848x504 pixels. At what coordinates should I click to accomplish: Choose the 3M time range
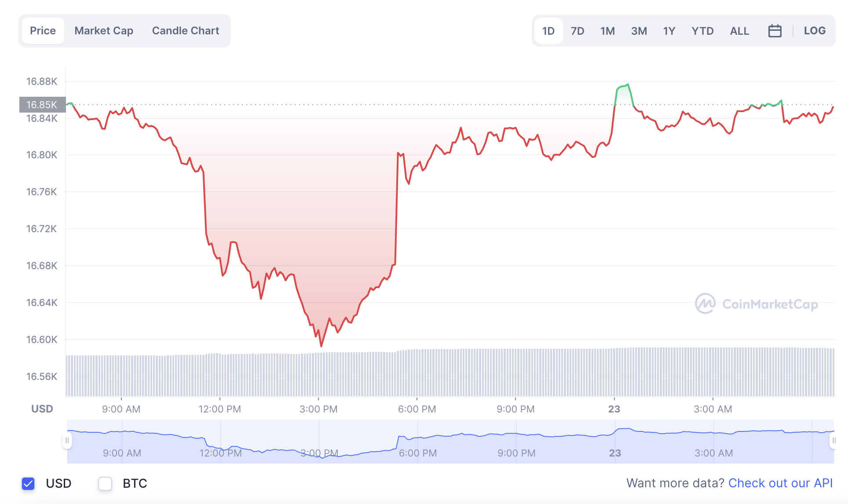(x=639, y=31)
